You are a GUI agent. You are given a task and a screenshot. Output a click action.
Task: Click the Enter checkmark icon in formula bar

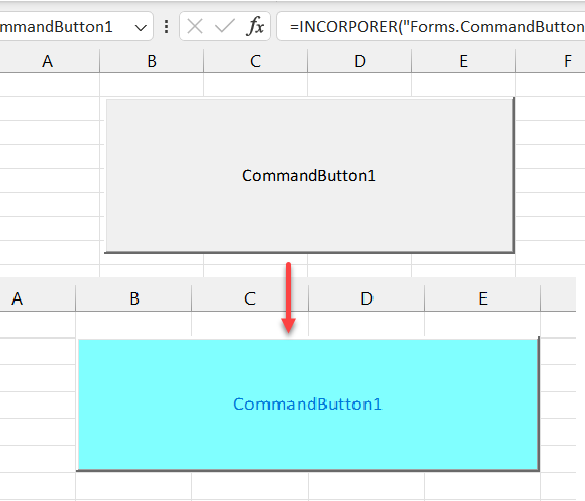point(225,26)
